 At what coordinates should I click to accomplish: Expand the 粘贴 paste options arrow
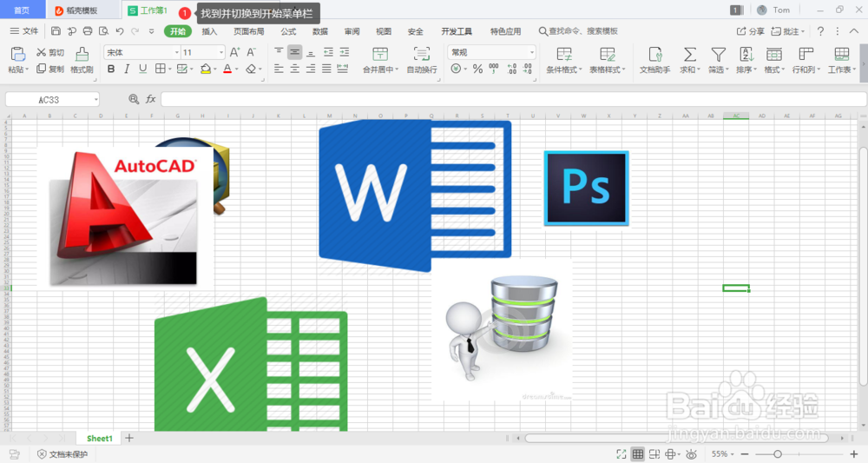point(27,69)
